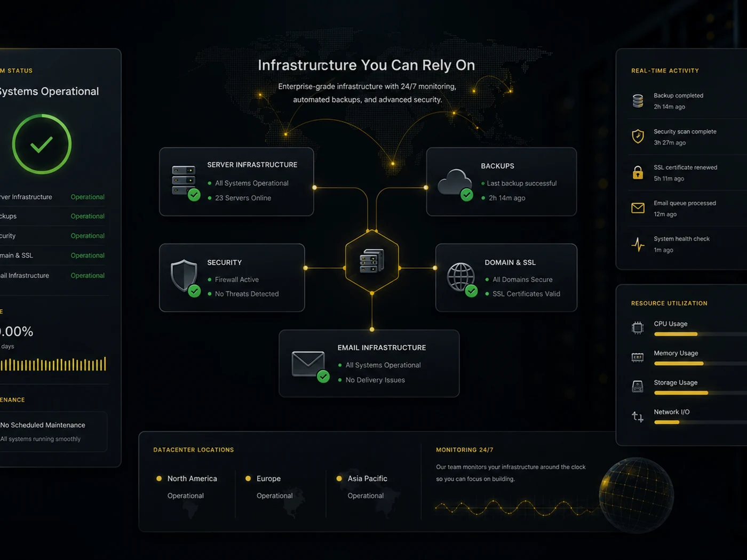Click the RAM icon beside Memory Usage

point(638,357)
